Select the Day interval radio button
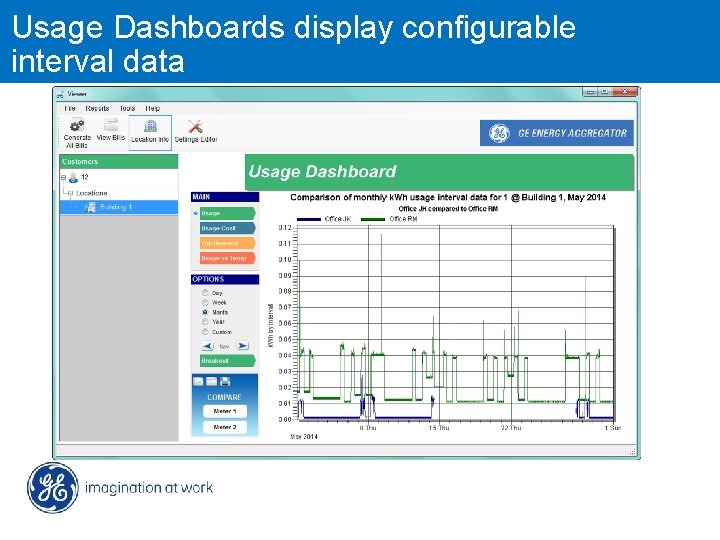The height and width of the screenshot is (540, 720). (205, 292)
